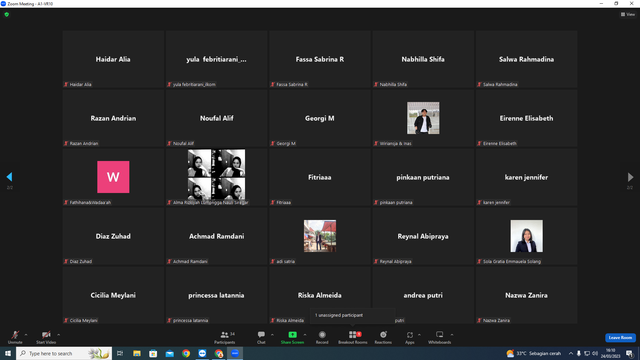Click the Leave Room button

620,338
